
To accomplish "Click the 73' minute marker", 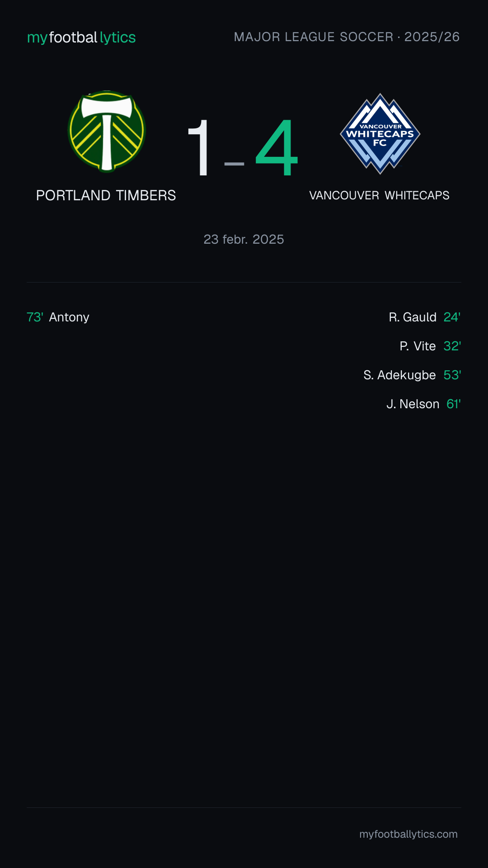I will tap(35, 317).
